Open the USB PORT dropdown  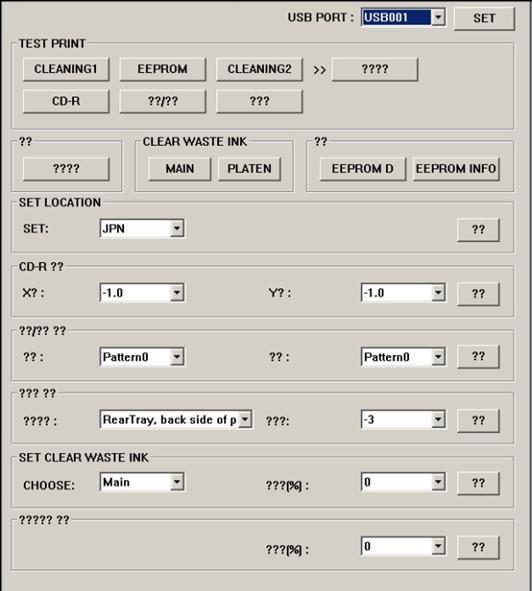pyautogui.click(x=438, y=17)
